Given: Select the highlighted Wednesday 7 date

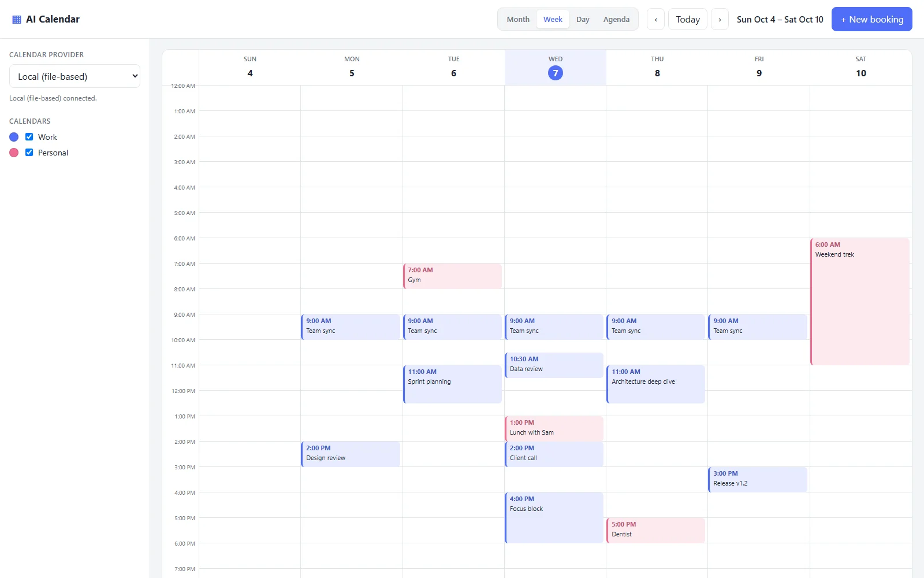Looking at the screenshot, I should coord(556,73).
